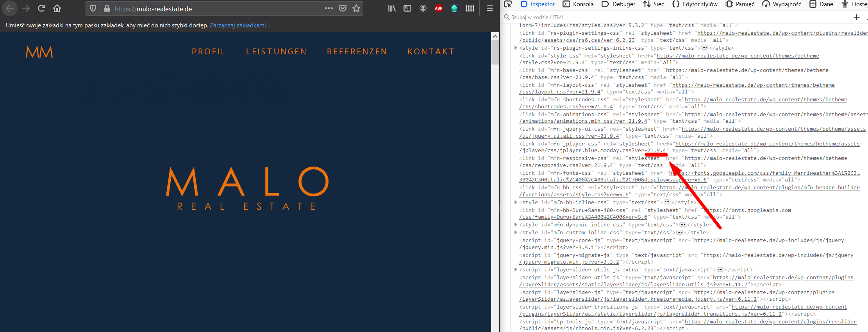The image size is (868, 332).
Task: Select the mfn-jplayer-css link node
Action: 689,147
